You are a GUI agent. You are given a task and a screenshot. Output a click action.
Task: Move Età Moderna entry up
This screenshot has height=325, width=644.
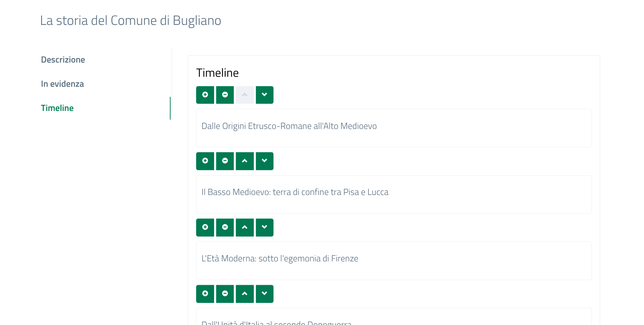pyautogui.click(x=245, y=228)
